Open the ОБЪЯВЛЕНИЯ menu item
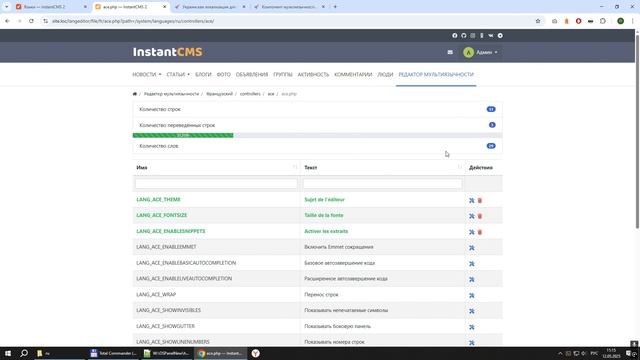The width and height of the screenshot is (640, 360). [252, 75]
